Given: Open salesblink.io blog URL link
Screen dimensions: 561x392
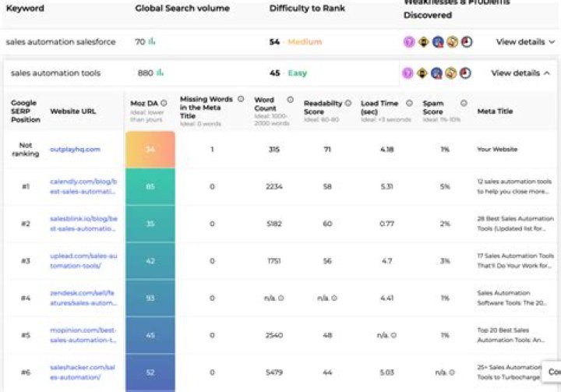Looking at the screenshot, I should tap(83, 224).
